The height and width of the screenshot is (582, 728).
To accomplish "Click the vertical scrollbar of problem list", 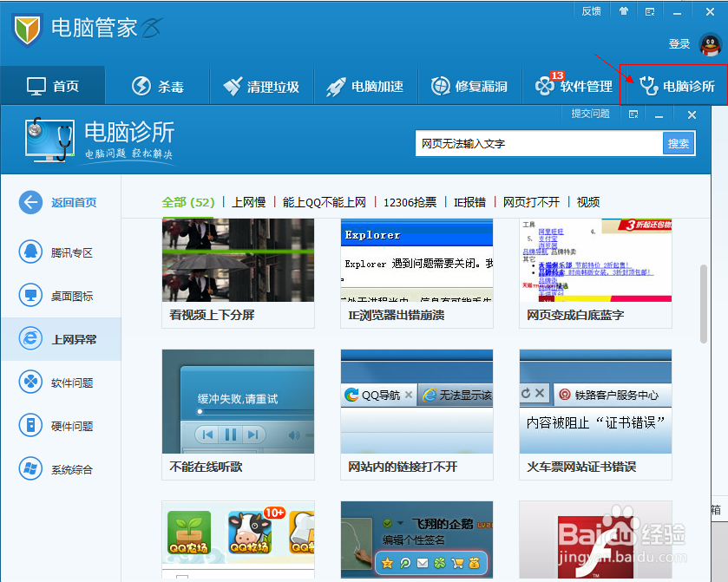I will click(704, 304).
